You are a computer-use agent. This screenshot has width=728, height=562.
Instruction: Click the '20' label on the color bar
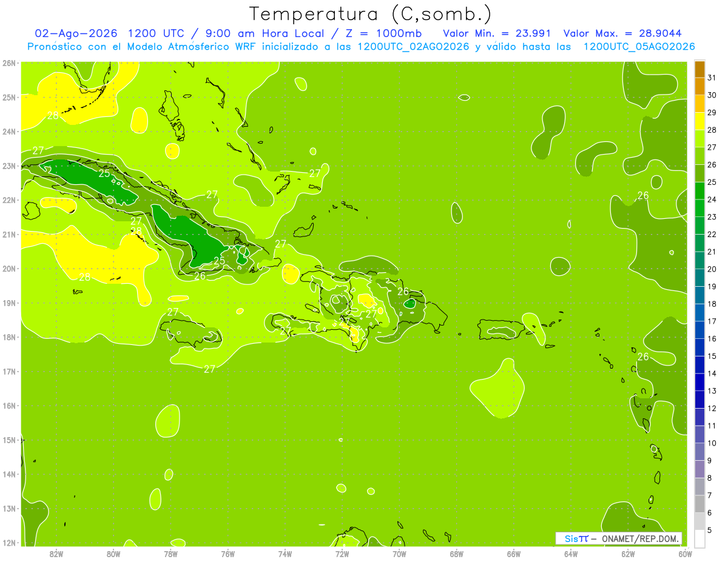pyautogui.click(x=712, y=269)
